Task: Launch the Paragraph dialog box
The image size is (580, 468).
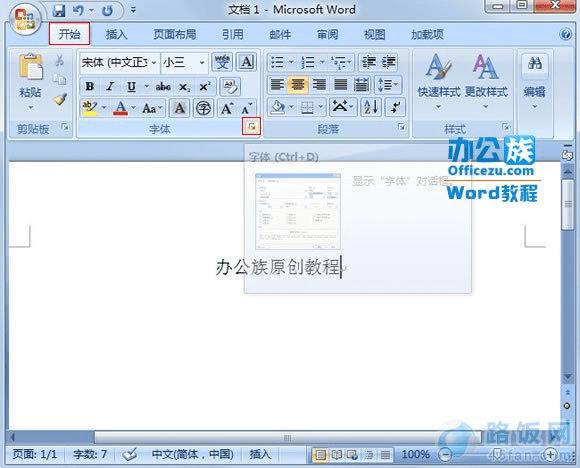Action: [x=402, y=127]
